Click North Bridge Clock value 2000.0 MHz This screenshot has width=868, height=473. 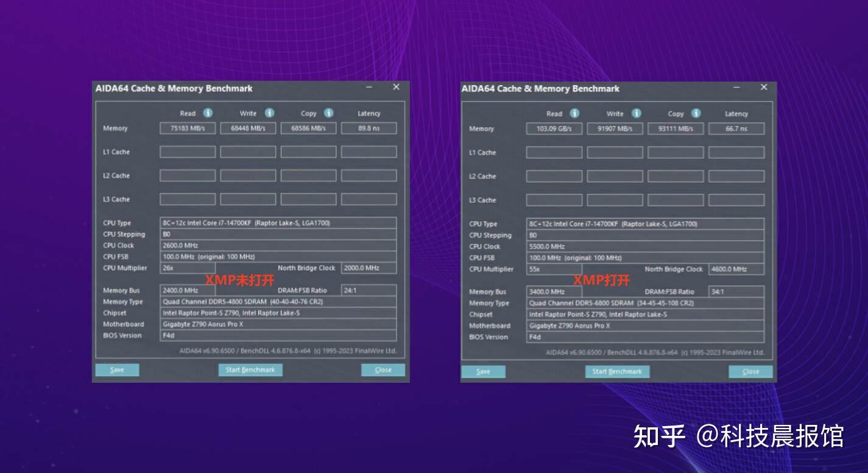pos(369,268)
